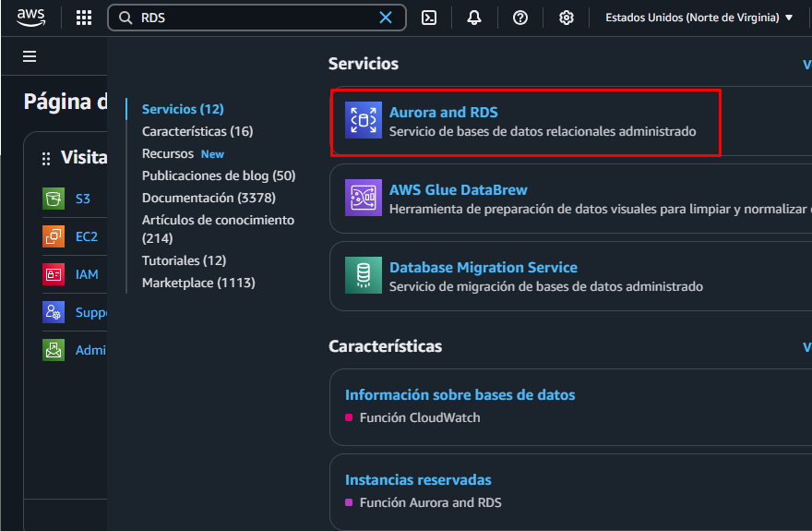Click the Servicio de bases de datos relacionales description

tap(543, 131)
